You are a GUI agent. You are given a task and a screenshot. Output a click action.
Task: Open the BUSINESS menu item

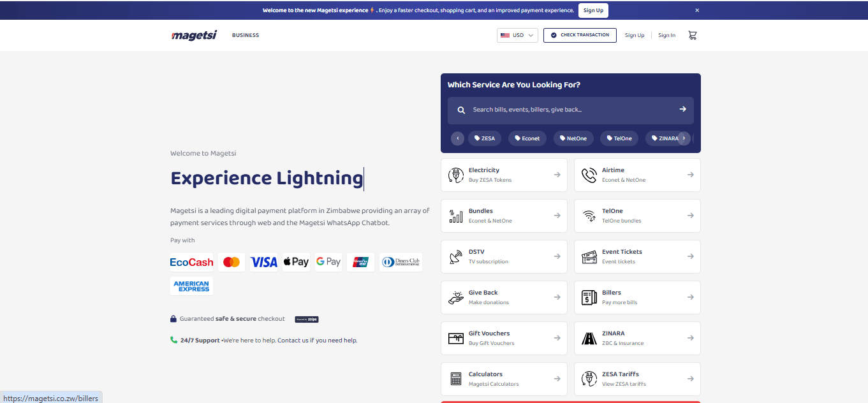pos(246,35)
